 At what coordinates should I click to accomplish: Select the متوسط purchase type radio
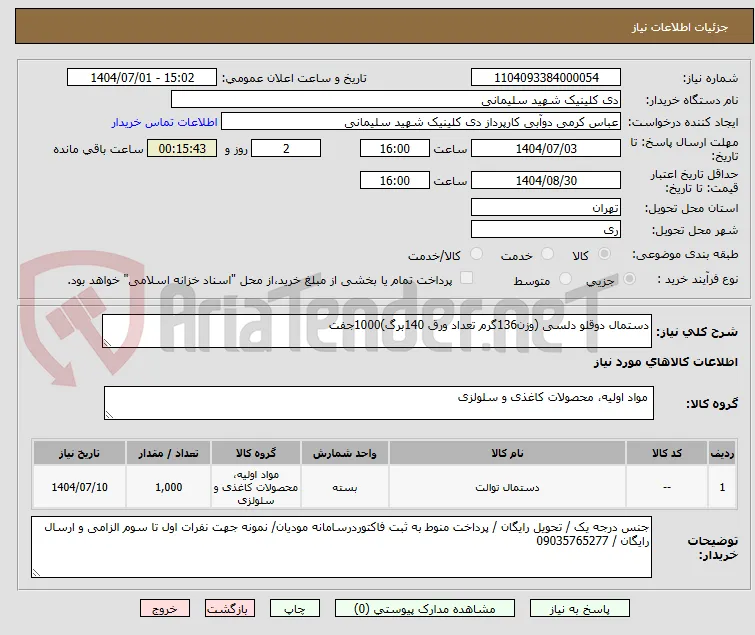pyautogui.click(x=565, y=279)
